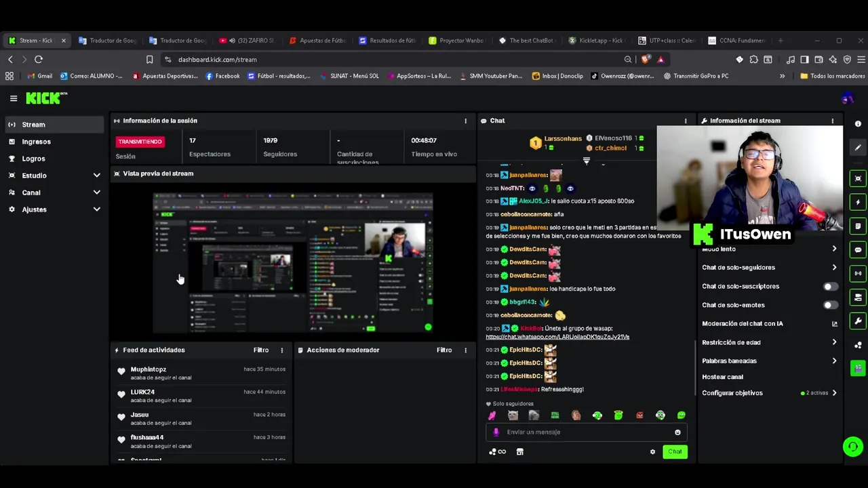Switch to Apuestas de Fútbol browser tab
The image size is (868, 488).
point(317,41)
